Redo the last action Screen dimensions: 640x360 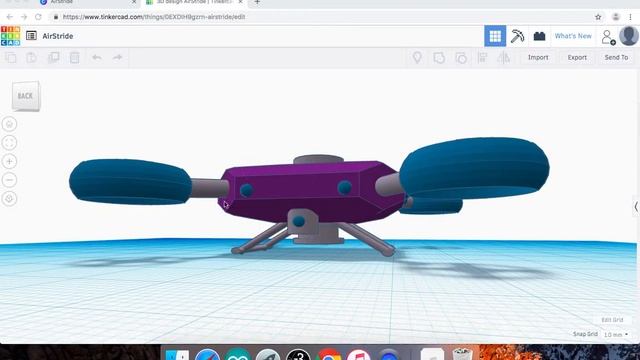118,58
